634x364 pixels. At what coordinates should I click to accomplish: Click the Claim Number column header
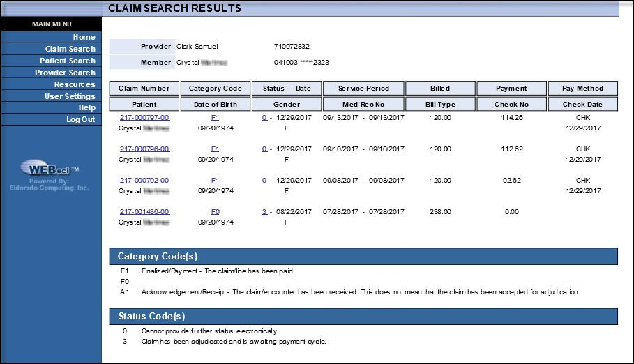point(144,89)
